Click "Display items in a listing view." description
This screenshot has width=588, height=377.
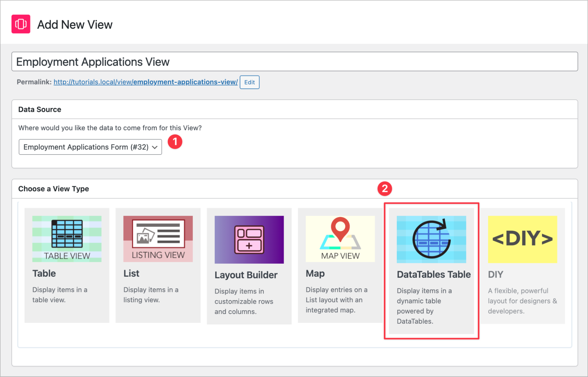[x=151, y=295]
